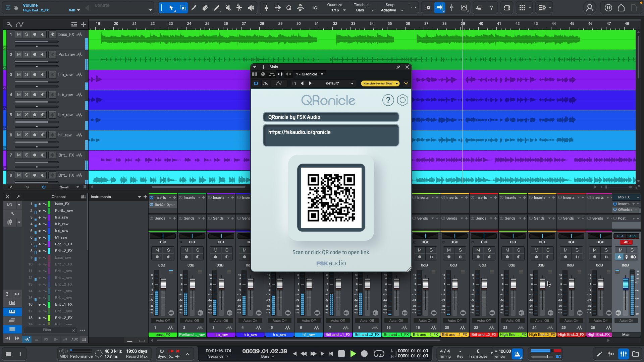Viewport: 644px width, 362px height.
Task: Open the video player from the toolbar
Action: [x=507, y=8]
